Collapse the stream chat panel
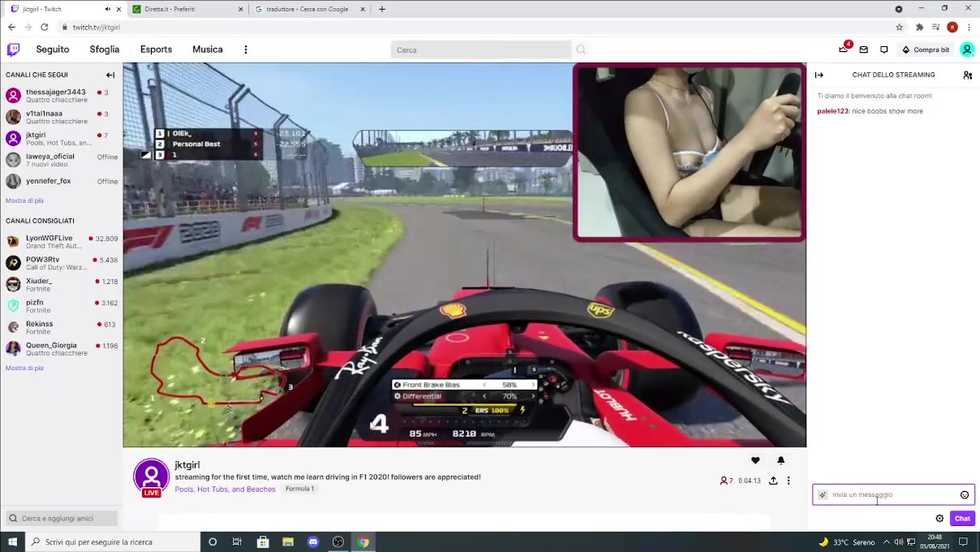The image size is (980, 552). click(819, 75)
